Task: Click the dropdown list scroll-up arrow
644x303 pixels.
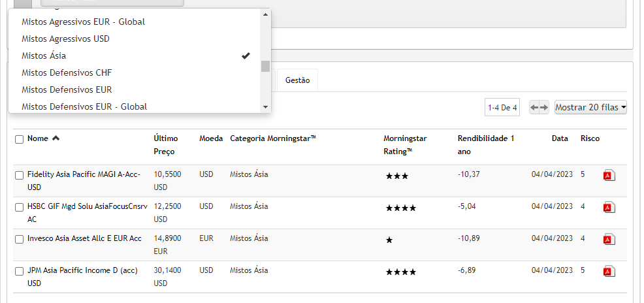Action: 265,14
